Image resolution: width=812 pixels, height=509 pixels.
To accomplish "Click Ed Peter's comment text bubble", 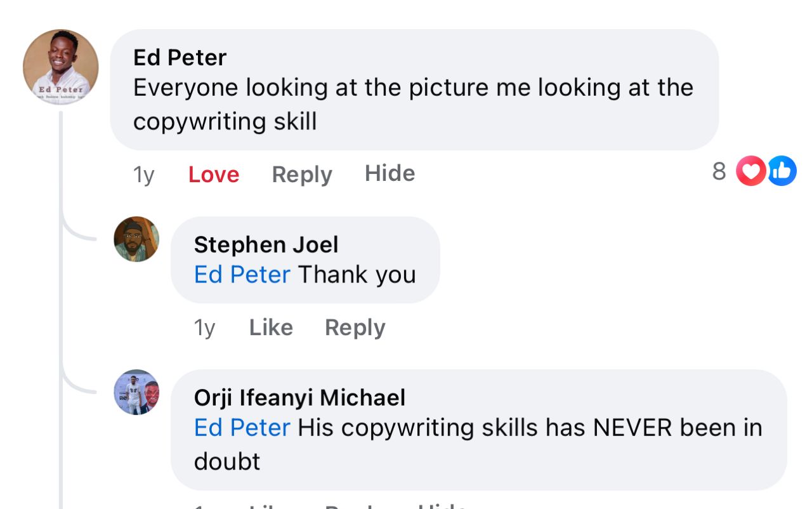I will (412, 105).
